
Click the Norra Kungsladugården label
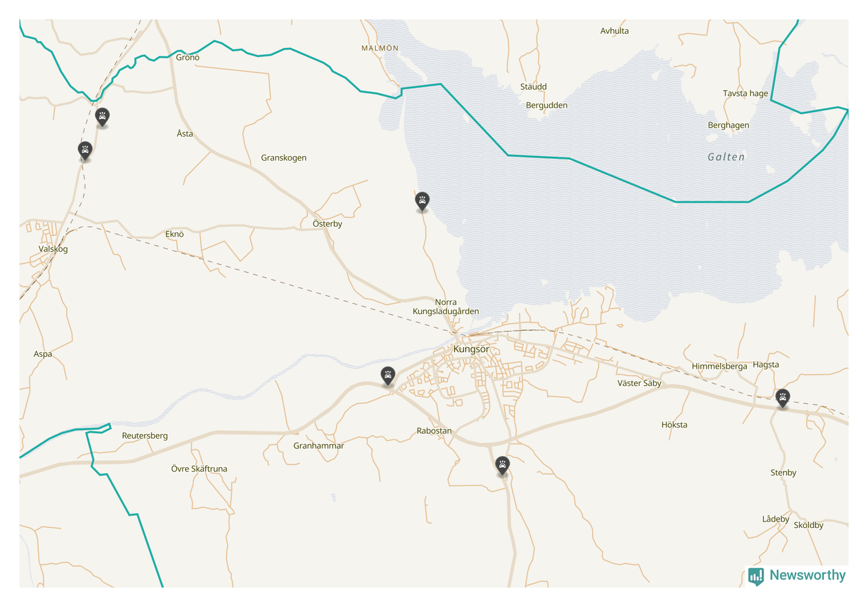click(446, 306)
